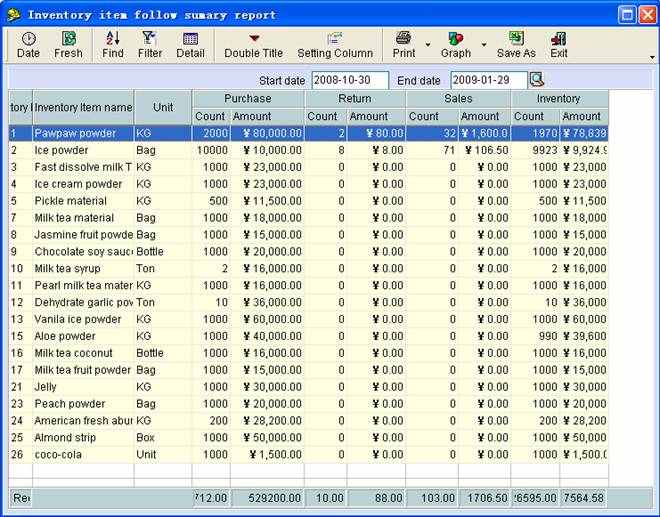660x517 pixels.
Task: Click the 529200.00 purchase total in footer
Action: [267, 498]
